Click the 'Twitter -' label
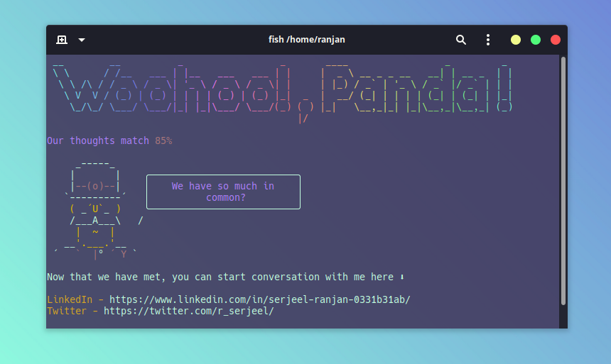The width and height of the screenshot is (611, 364). point(72,311)
